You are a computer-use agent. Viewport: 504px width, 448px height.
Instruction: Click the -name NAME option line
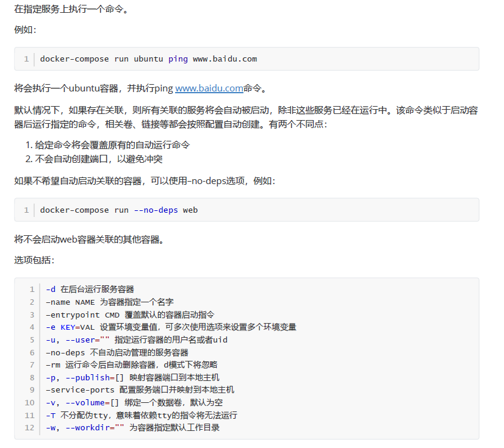(x=110, y=302)
